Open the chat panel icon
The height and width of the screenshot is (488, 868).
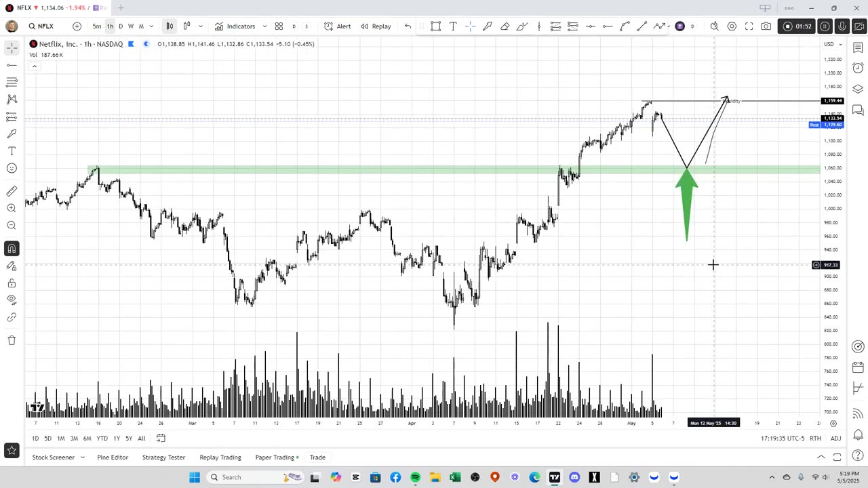(x=858, y=110)
